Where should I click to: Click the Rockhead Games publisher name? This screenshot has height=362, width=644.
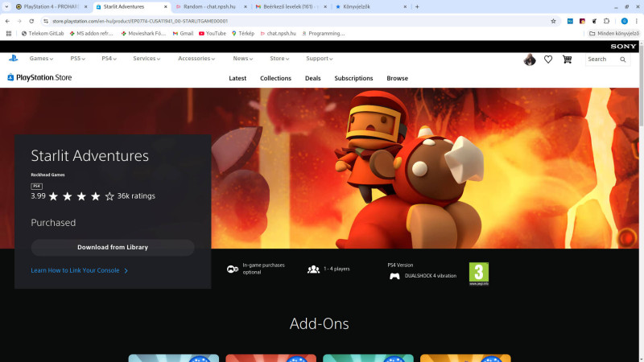point(47,175)
